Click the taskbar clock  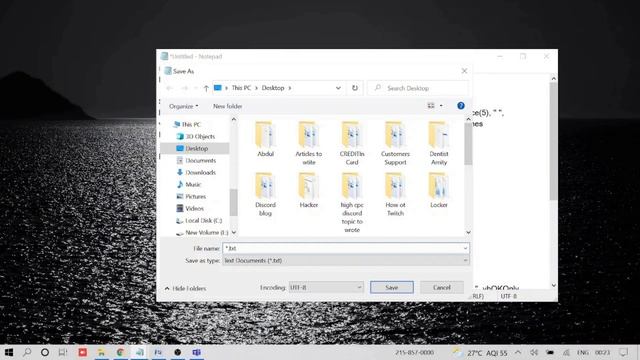tap(602, 352)
